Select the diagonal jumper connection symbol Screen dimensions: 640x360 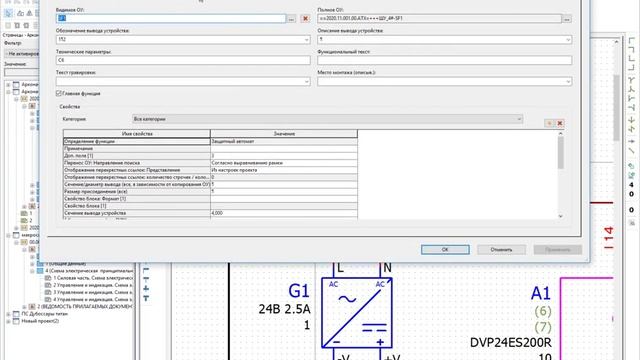click(x=631, y=129)
